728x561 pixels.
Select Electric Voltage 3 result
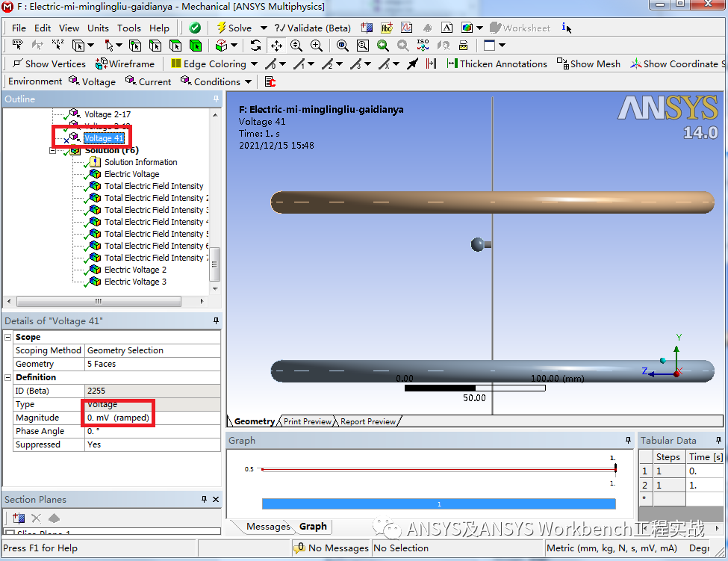point(135,282)
